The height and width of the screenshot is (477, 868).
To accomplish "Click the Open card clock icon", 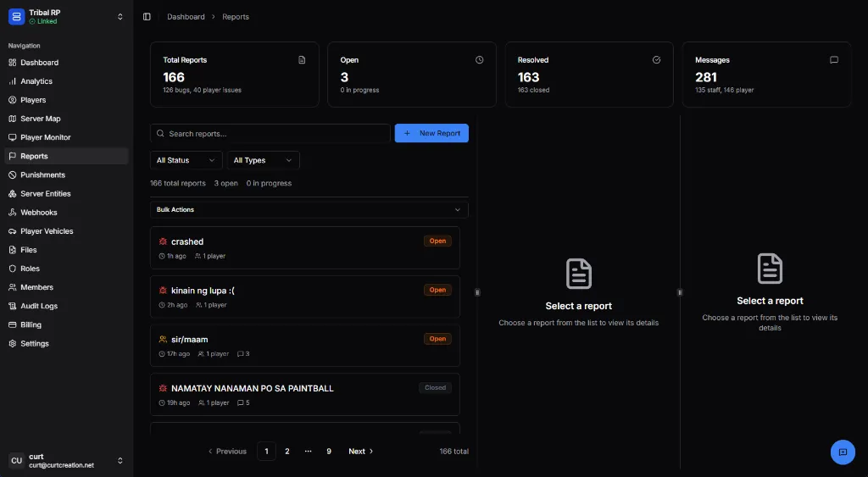I will 480,60.
